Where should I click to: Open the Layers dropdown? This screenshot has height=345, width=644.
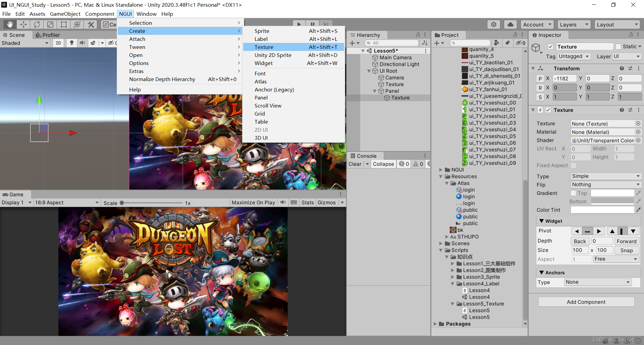(x=574, y=24)
